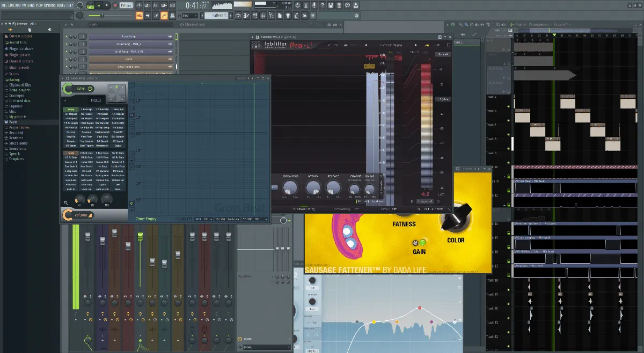The width and height of the screenshot is (644, 353).
Task: Click the record button in transport bar
Action: click(115, 5)
